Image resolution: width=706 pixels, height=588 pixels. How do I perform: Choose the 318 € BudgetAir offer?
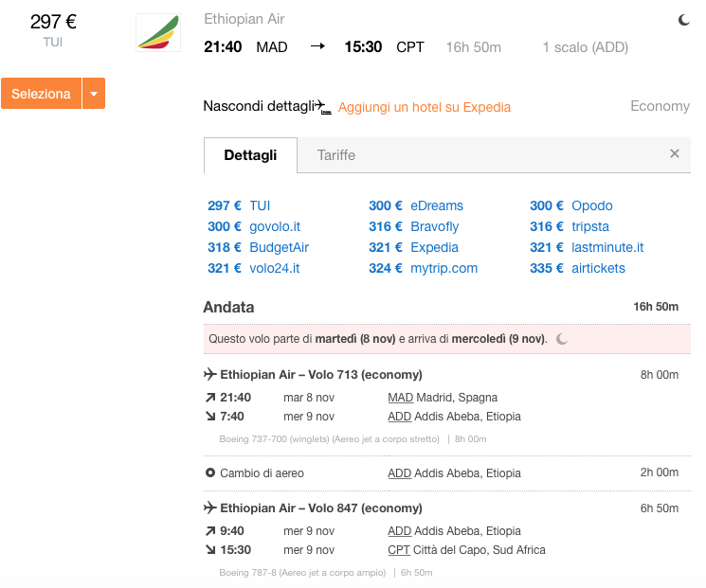(258, 247)
